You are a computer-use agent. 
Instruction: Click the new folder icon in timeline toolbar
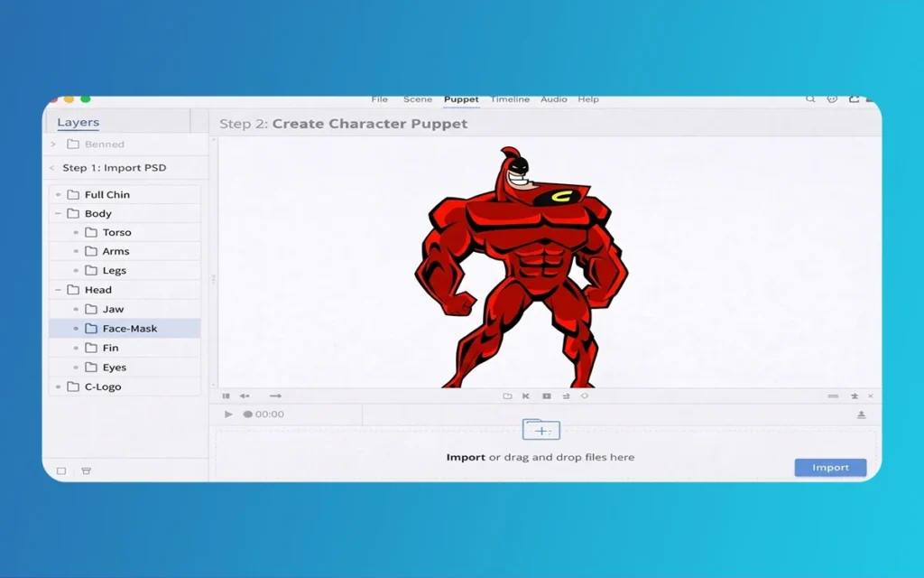507,396
